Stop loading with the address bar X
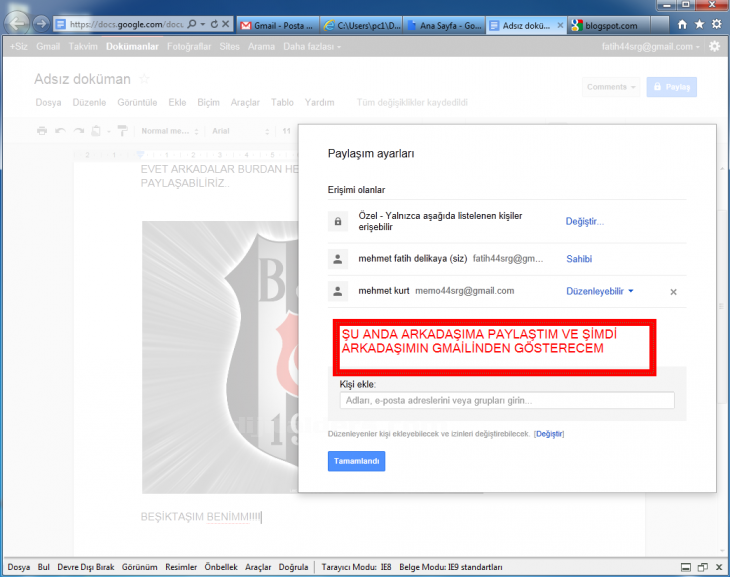This screenshot has width=730, height=577. click(225, 24)
